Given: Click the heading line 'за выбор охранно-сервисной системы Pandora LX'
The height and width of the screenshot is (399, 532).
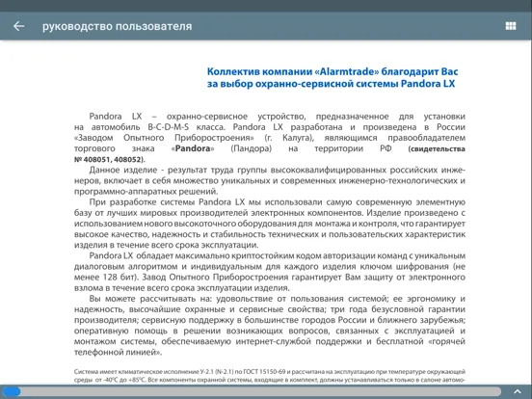Looking at the screenshot, I should click(x=331, y=84).
